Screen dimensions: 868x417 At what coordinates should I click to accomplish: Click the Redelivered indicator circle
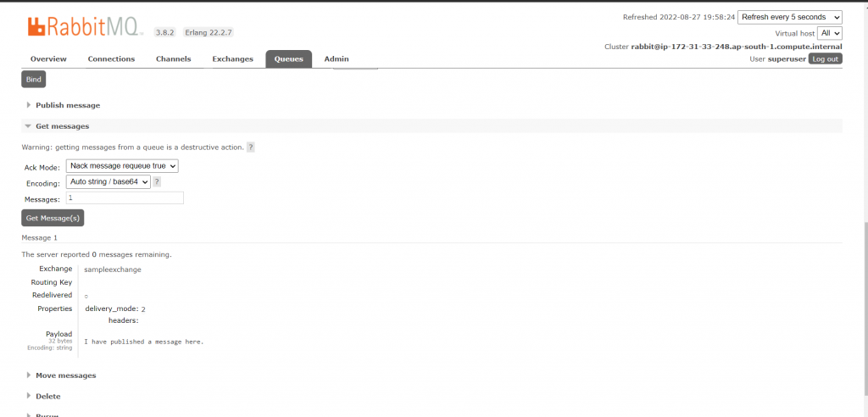86,297
